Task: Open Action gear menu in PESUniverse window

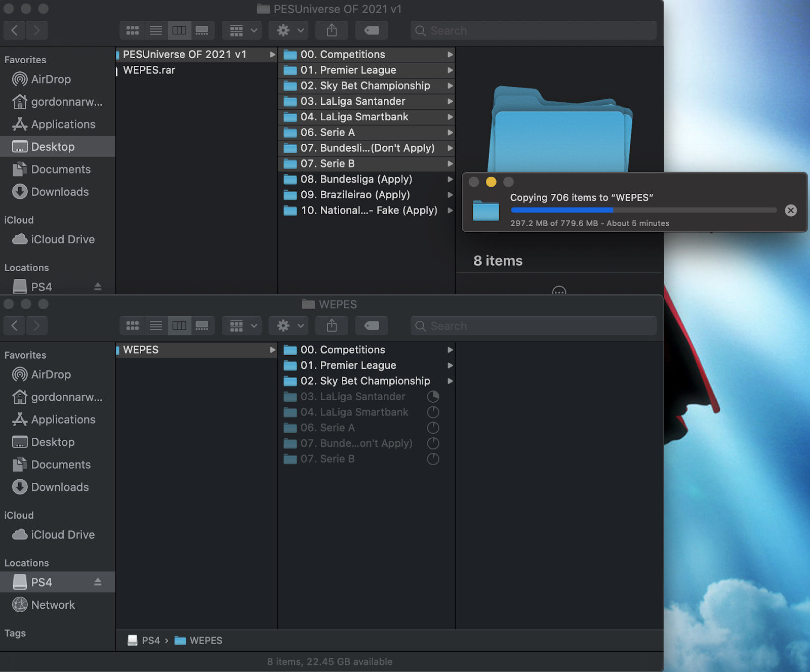Action: (x=289, y=30)
